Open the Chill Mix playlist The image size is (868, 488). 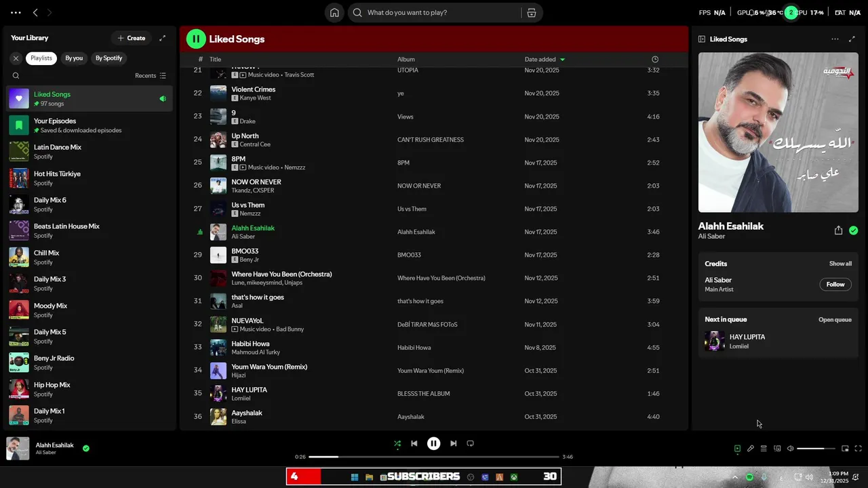pos(89,258)
